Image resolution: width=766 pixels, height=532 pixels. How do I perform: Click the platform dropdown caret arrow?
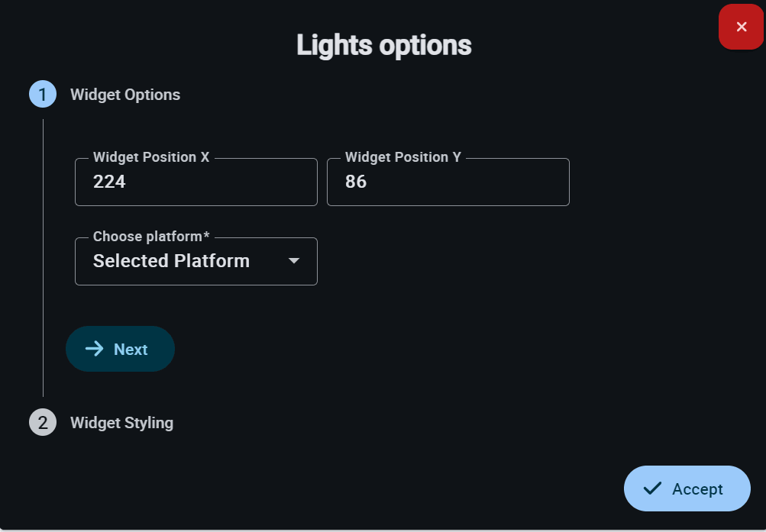pyautogui.click(x=294, y=261)
